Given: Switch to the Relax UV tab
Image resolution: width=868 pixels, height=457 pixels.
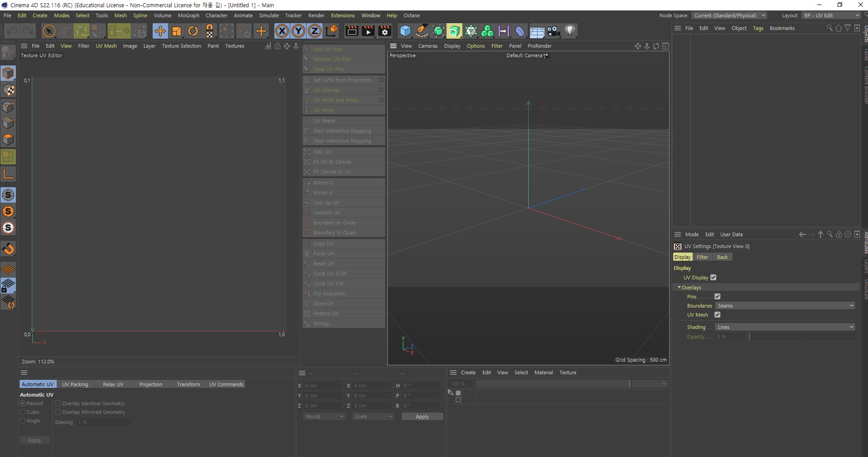Looking at the screenshot, I should pyautogui.click(x=113, y=384).
